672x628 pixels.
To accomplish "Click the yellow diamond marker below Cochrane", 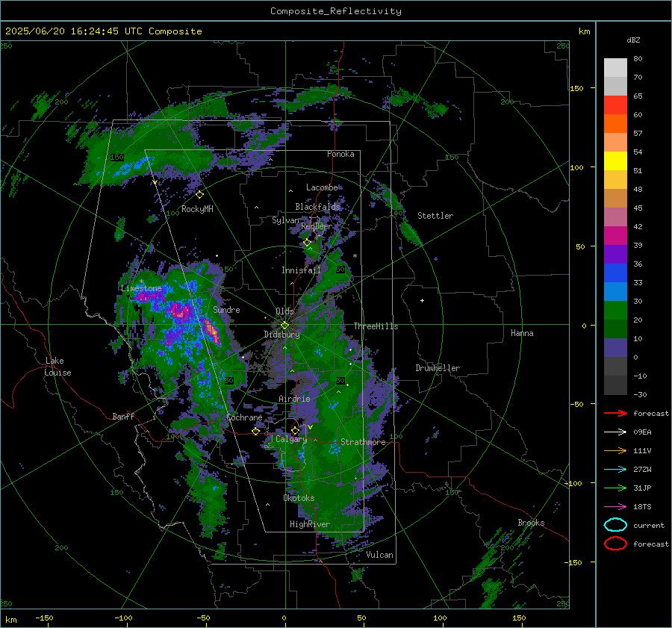I will tap(256, 432).
